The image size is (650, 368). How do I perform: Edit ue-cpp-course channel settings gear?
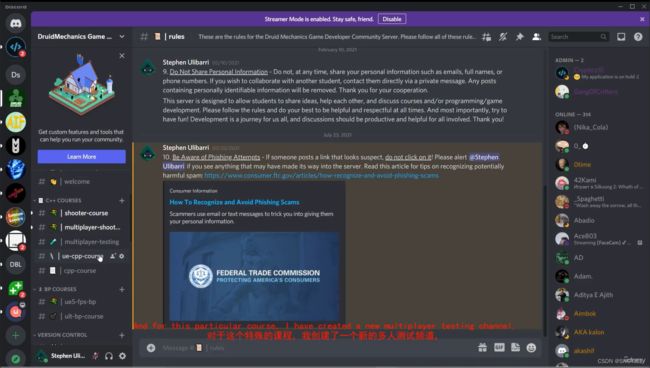[x=122, y=256]
